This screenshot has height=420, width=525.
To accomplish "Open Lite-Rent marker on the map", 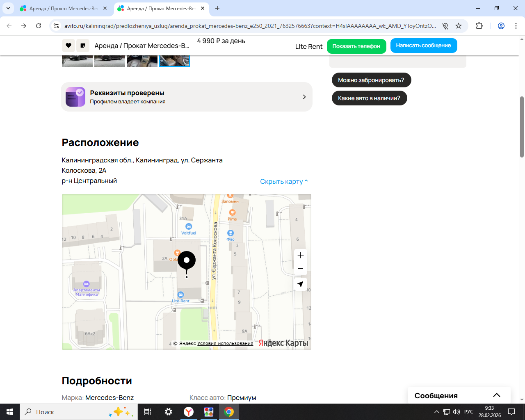I will [180, 297].
